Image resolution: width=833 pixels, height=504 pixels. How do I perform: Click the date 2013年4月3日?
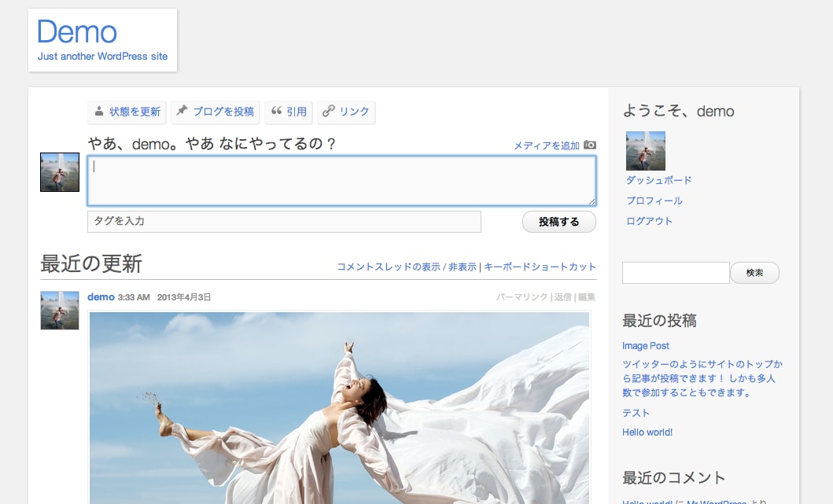pos(184,297)
